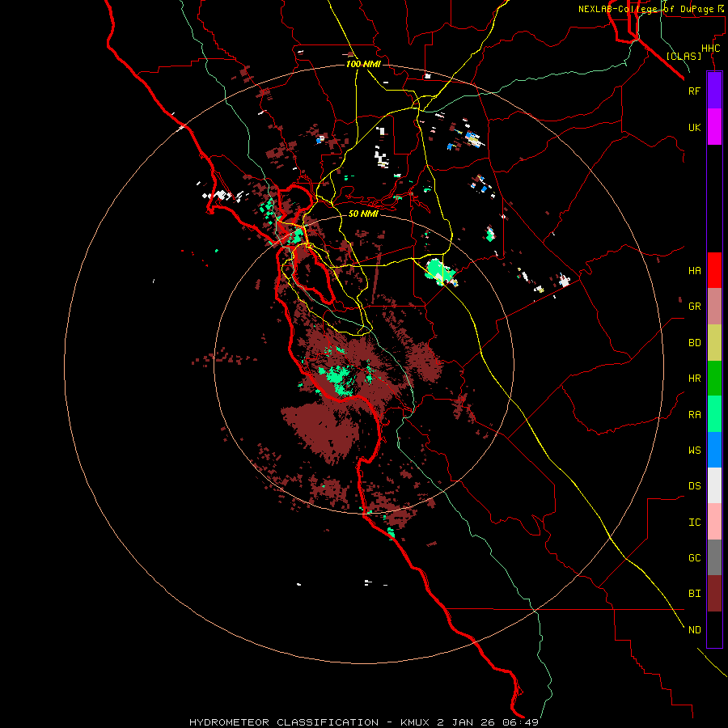
Task: Click the IC legend label
Action: coord(695,523)
